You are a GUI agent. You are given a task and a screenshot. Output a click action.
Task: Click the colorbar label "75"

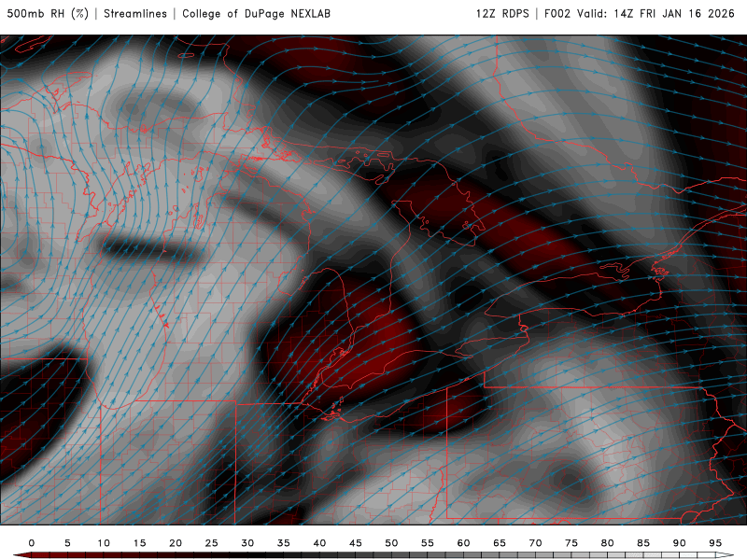(571, 543)
